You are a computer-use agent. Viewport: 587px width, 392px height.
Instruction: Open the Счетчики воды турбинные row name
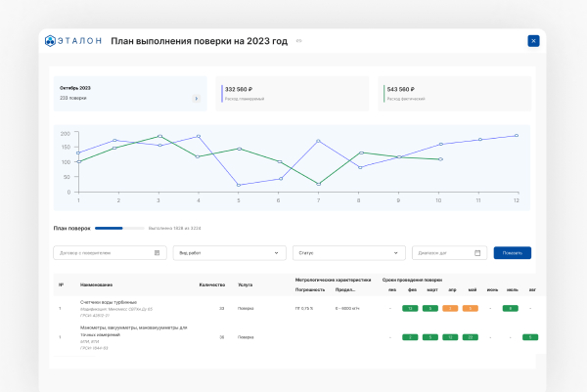click(109, 302)
